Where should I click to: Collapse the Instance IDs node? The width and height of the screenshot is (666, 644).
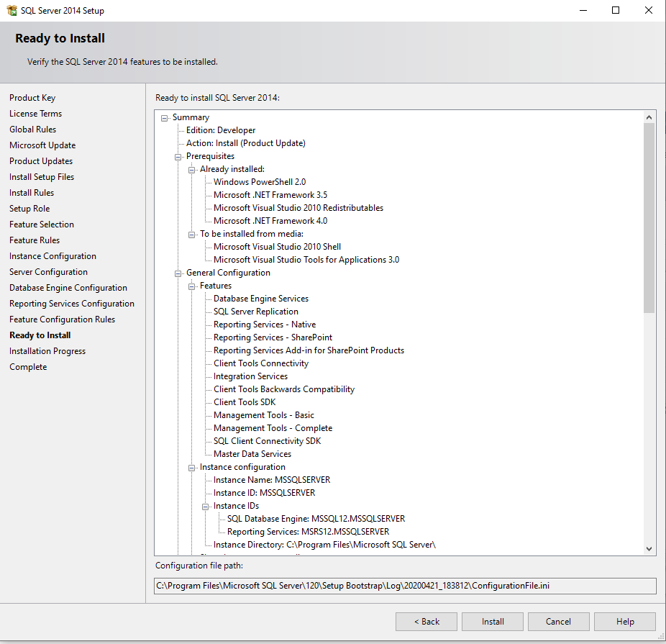[x=205, y=507]
